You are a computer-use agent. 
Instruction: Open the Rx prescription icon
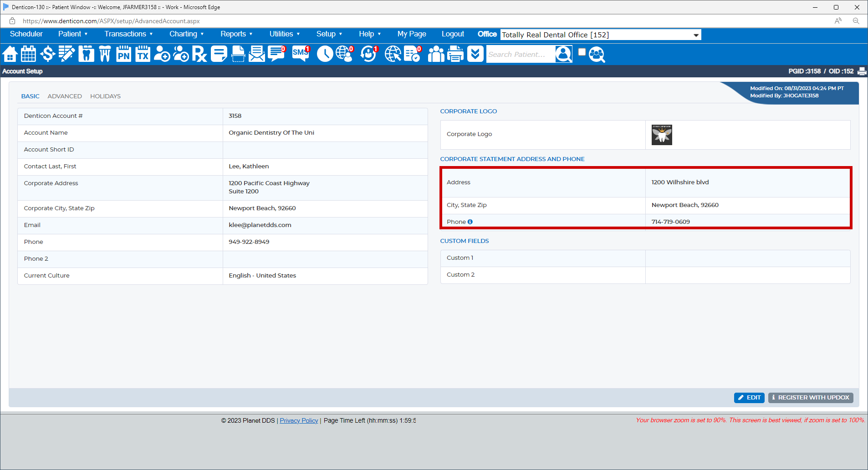click(199, 54)
